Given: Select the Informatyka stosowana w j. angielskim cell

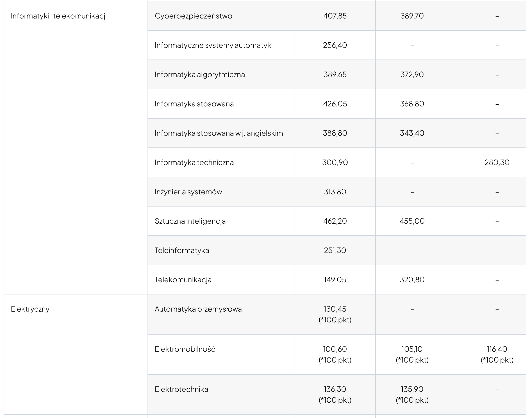Looking at the screenshot, I should (219, 133).
